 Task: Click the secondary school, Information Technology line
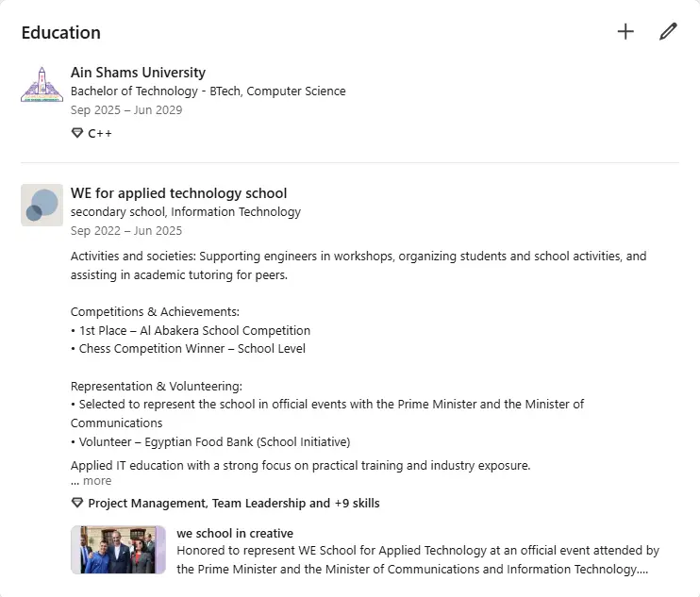pyautogui.click(x=186, y=212)
